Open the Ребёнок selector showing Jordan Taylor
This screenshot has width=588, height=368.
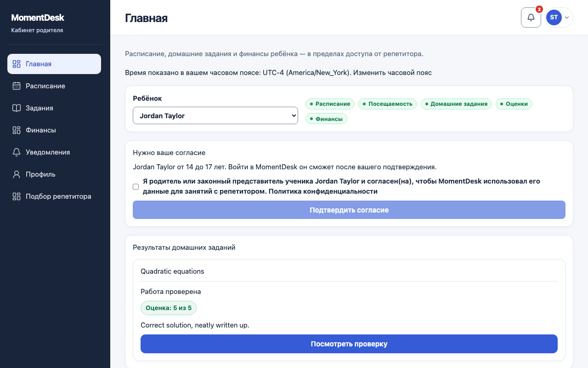pyautogui.click(x=215, y=115)
